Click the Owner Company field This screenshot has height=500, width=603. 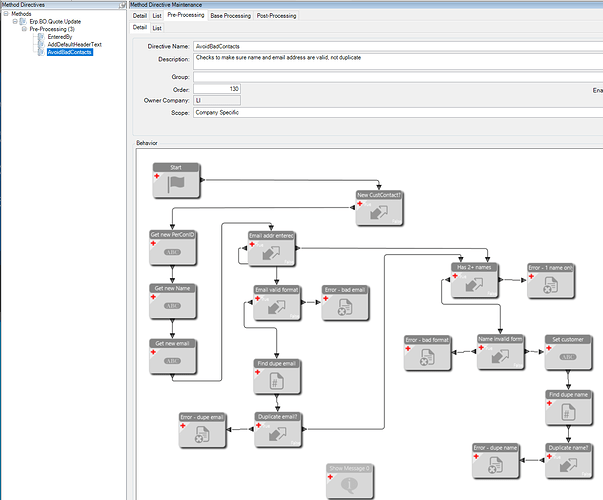pos(217,100)
